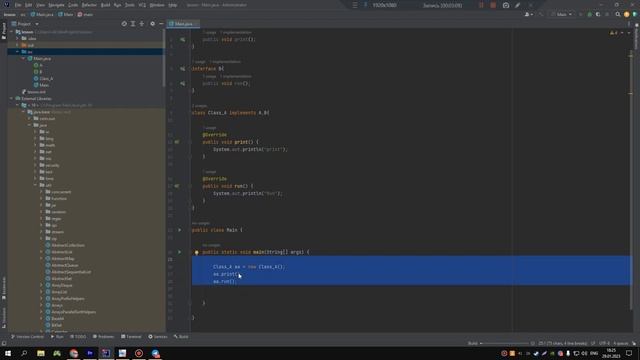Open the user account dropdown in toolbar
Viewport: 640px width, 360px height.
click(529, 14)
